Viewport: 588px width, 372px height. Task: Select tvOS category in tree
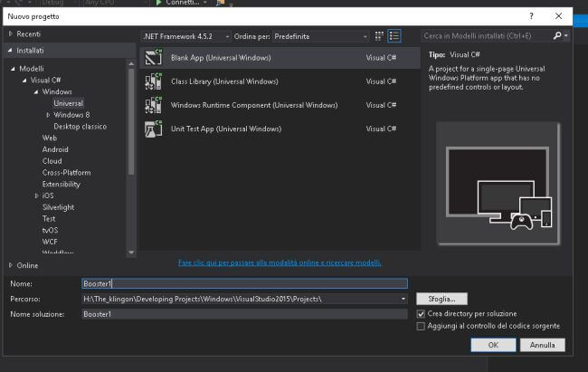pyautogui.click(x=50, y=230)
